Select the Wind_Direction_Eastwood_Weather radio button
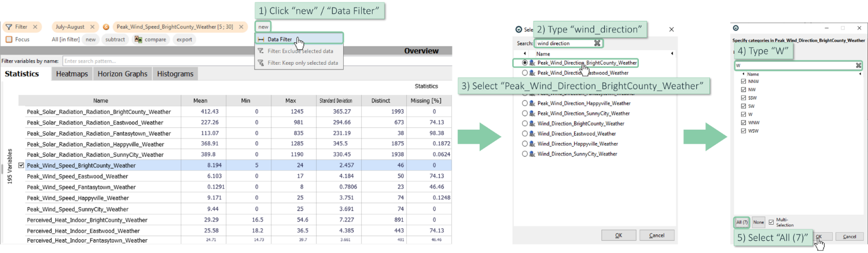 525,134
